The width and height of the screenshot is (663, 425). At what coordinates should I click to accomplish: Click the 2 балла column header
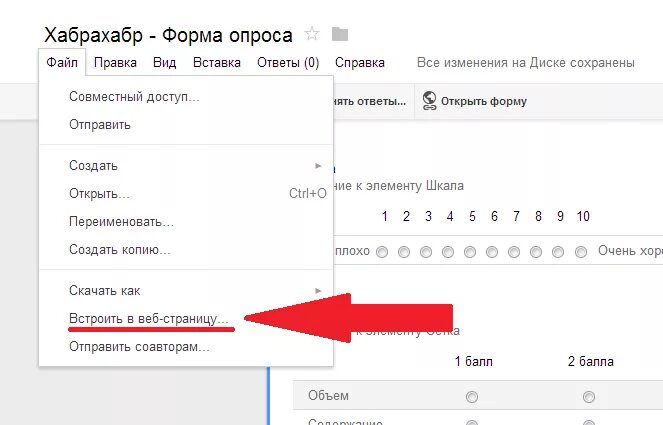(x=591, y=362)
